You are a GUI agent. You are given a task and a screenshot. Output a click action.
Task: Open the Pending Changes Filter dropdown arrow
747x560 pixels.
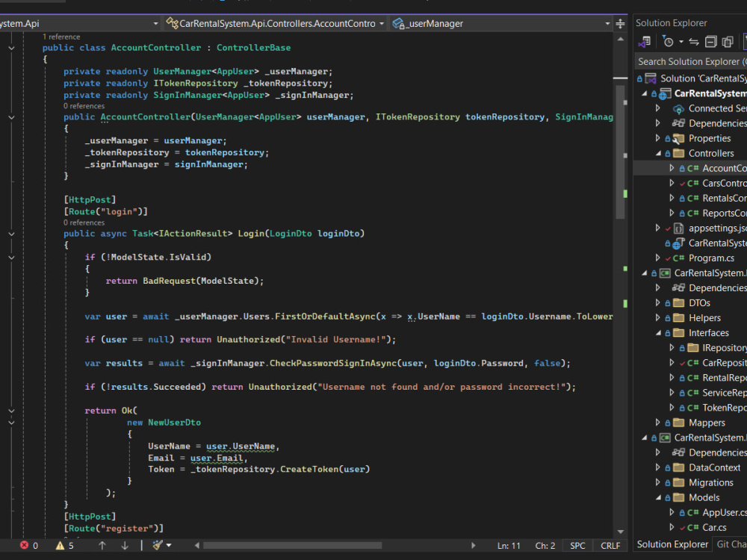click(681, 42)
